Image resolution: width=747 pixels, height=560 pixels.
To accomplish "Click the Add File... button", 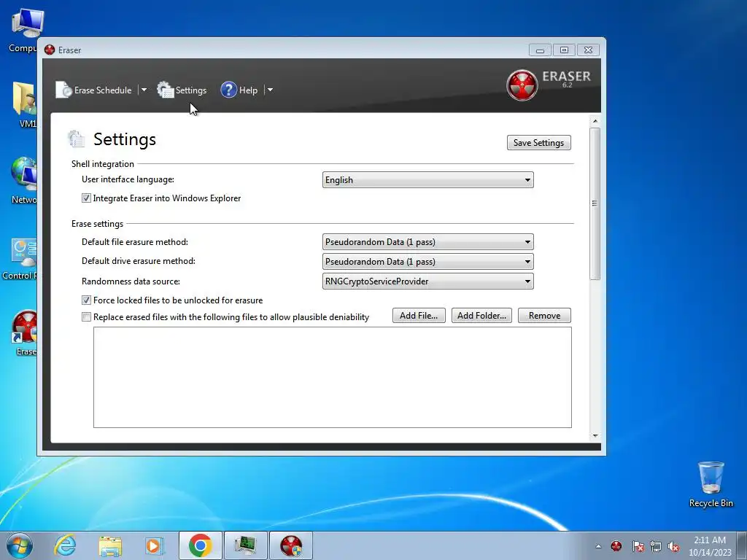I will click(419, 316).
